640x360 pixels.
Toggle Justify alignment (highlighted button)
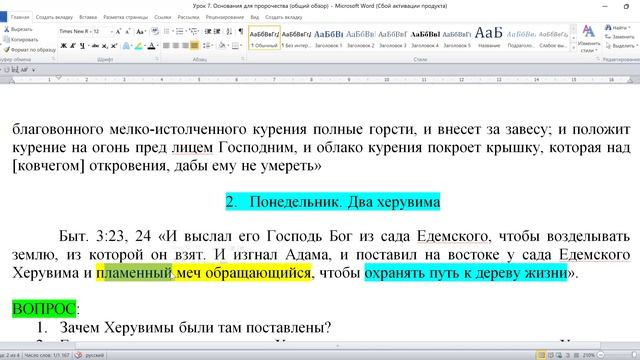pos(194,46)
